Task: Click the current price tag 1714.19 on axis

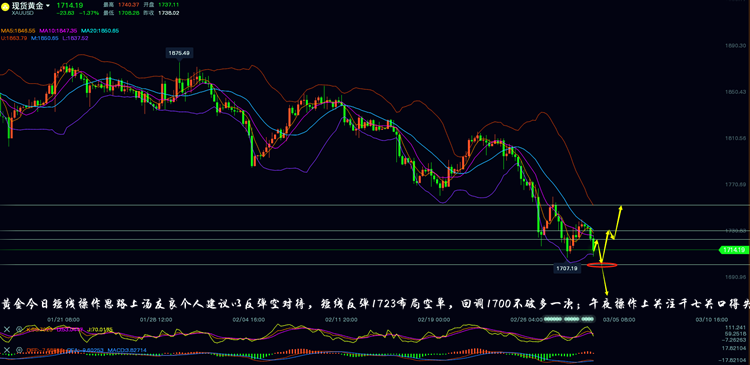Action: click(734, 250)
